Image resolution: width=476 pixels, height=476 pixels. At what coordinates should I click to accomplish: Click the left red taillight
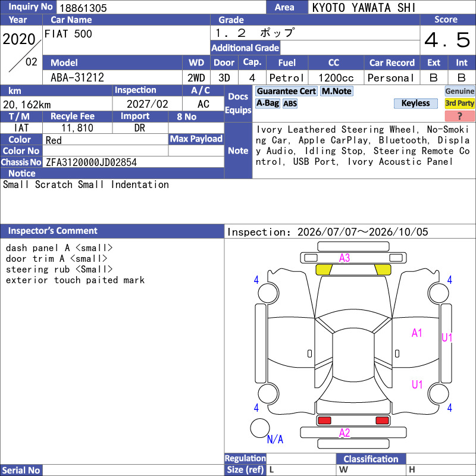[324, 421]
